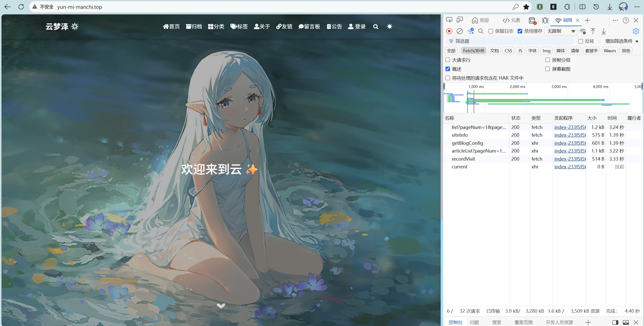Screen dimensions: 644x326
Task: Open DevTools customize menu (three dots)
Action: click(x=615, y=20)
